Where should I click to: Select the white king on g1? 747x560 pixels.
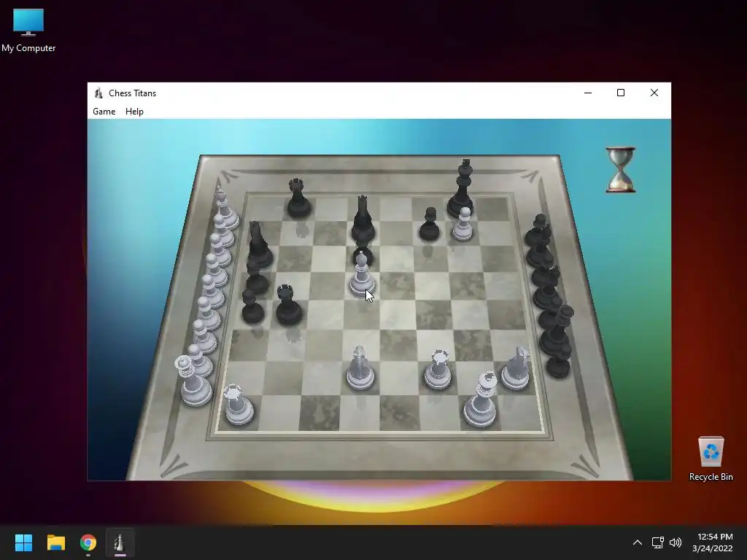pyautogui.click(x=481, y=400)
